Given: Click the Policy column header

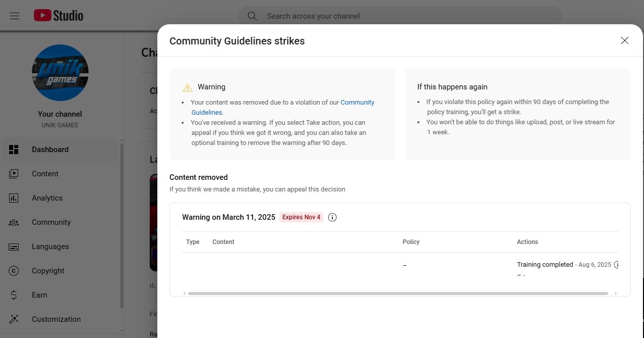Looking at the screenshot, I should (x=411, y=242).
